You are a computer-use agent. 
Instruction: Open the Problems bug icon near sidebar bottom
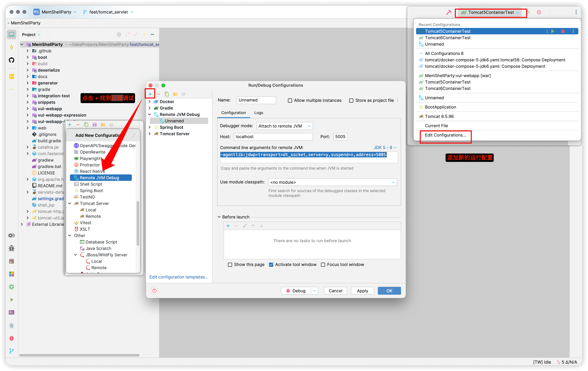point(12,338)
